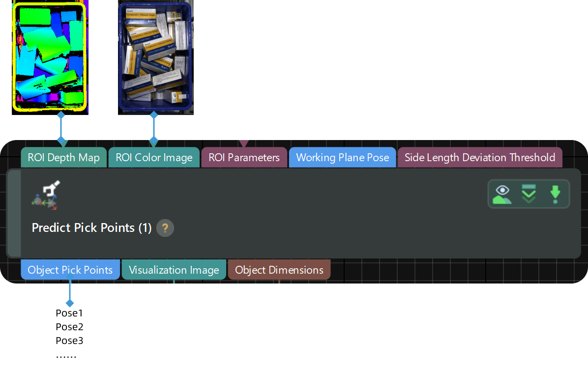Open the depth map preview thumbnail

coord(49,56)
